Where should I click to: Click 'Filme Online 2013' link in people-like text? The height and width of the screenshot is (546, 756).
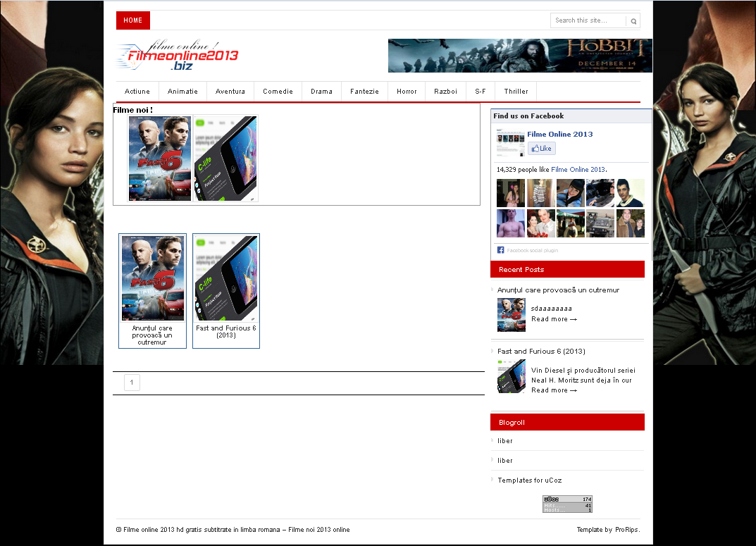(578, 170)
